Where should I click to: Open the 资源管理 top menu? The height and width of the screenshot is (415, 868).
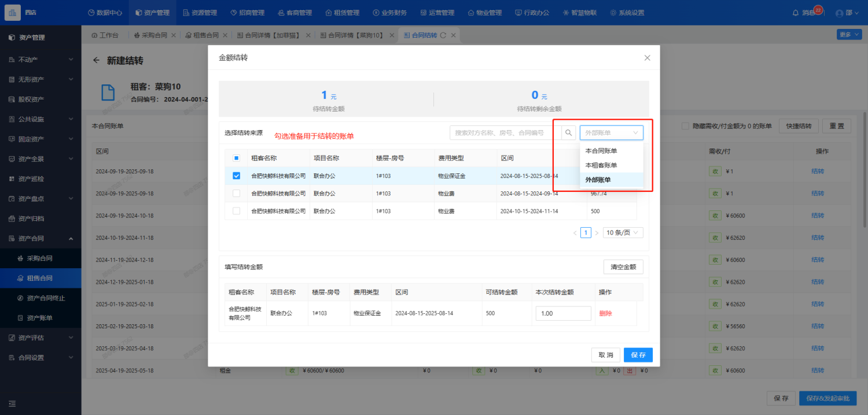200,13
